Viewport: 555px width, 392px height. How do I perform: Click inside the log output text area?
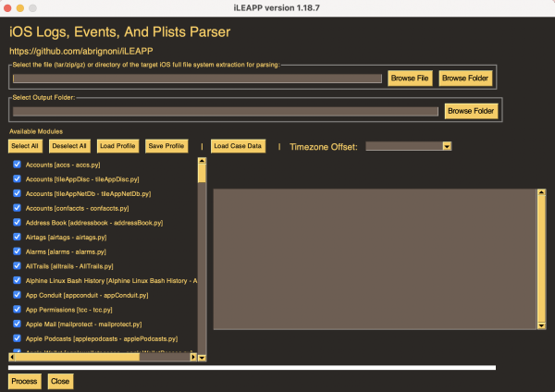(376, 259)
